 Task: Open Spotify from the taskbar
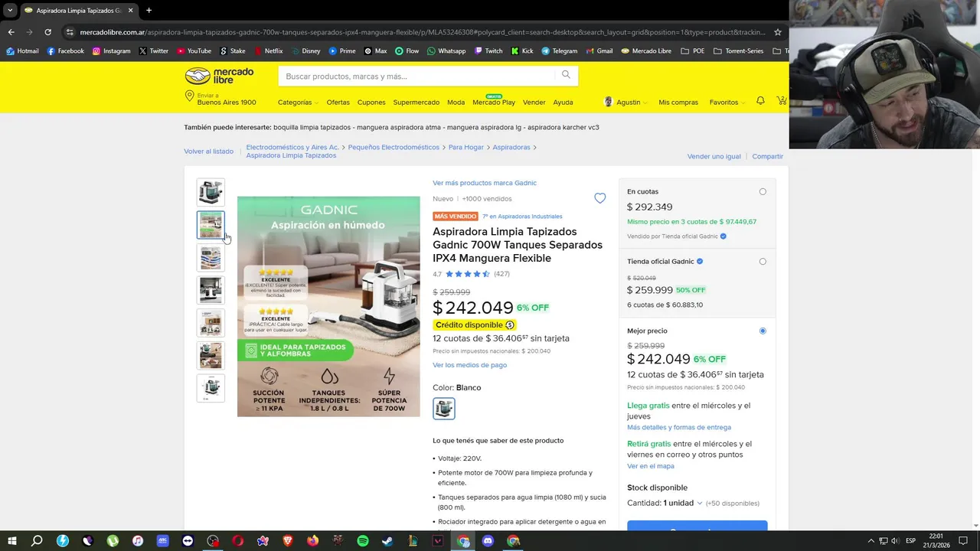[x=363, y=540]
